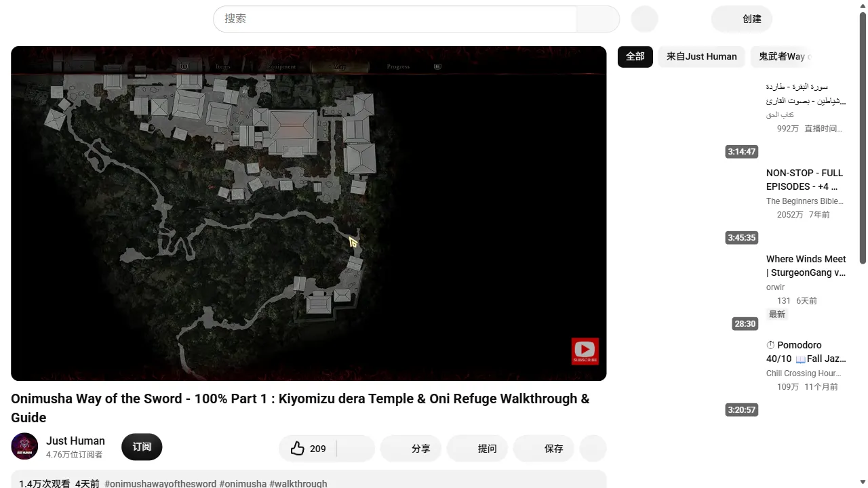Click the 3:14:47 duration badge
This screenshot has width=868, height=488.
click(x=742, y=152)
